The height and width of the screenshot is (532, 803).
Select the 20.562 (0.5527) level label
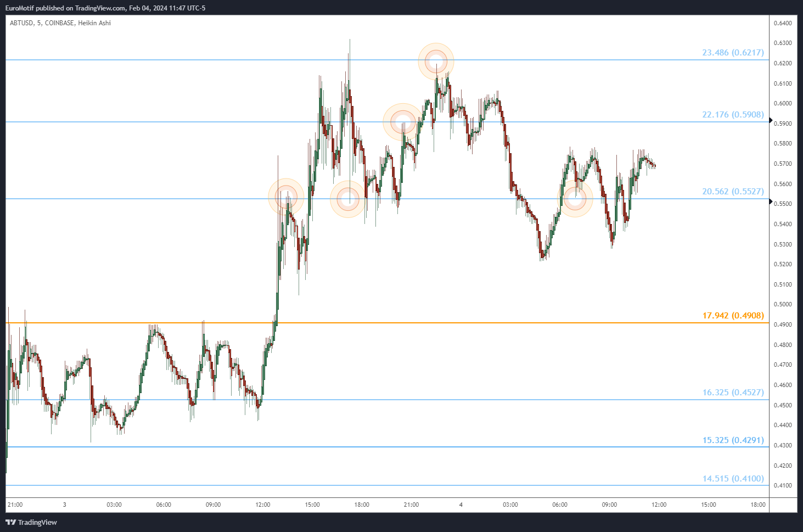(x=733, y=192)
